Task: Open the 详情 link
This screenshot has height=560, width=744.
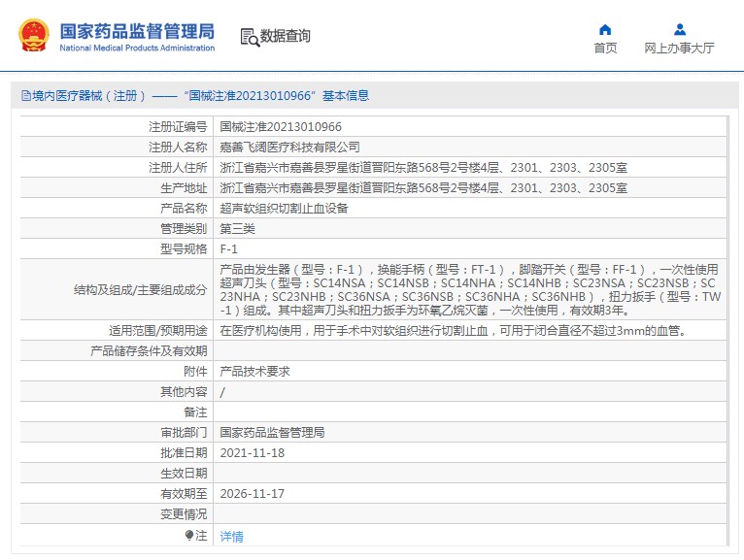Action: [x=231, y=537]
